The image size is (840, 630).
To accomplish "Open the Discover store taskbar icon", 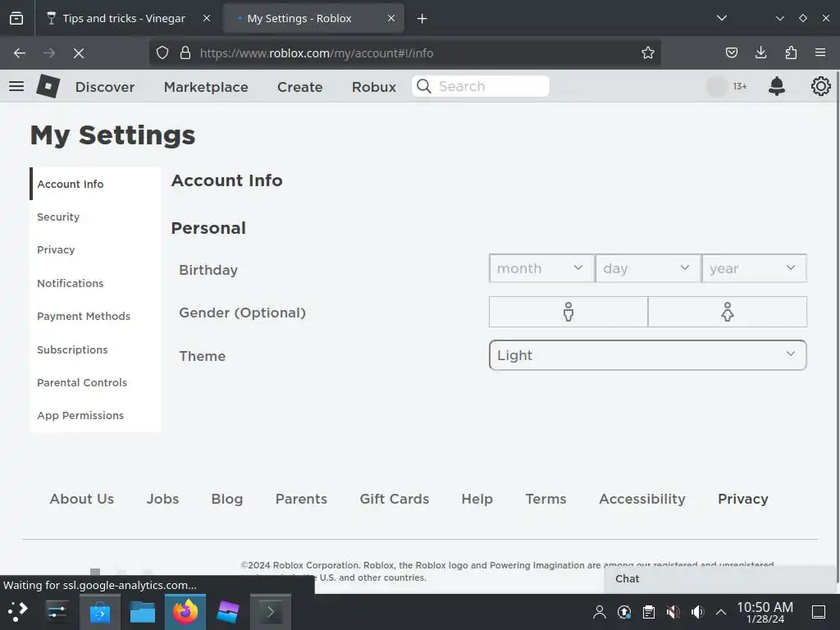I will [x=99, y=611].
